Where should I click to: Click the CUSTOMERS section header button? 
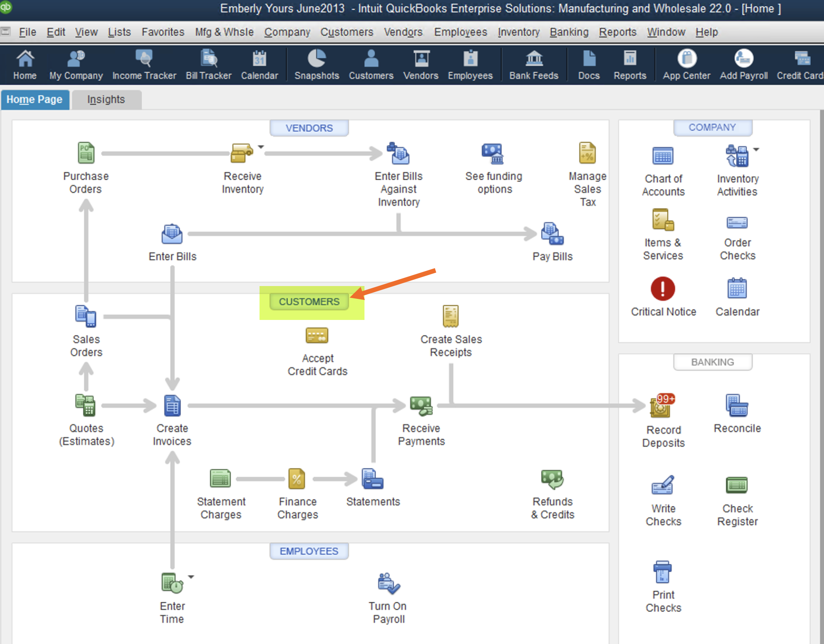309,302
